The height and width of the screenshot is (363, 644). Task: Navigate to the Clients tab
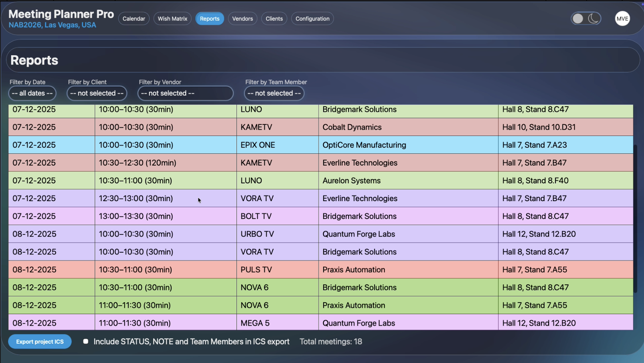coord(274,19)
